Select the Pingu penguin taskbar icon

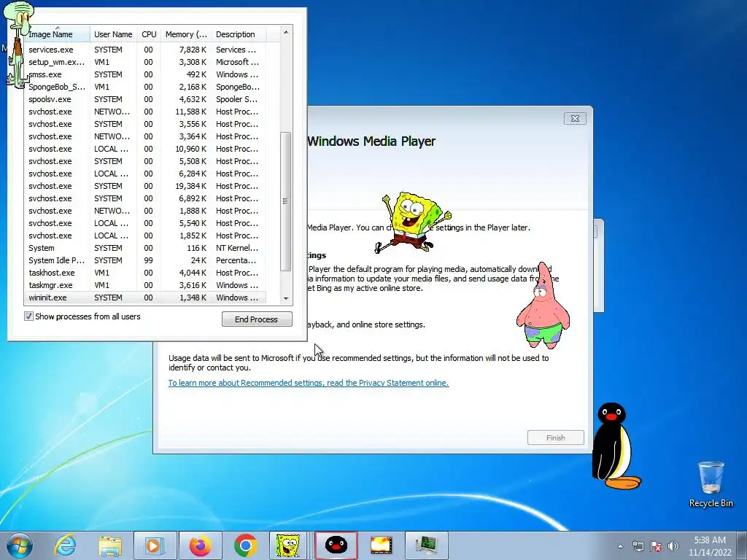(336, 545)
